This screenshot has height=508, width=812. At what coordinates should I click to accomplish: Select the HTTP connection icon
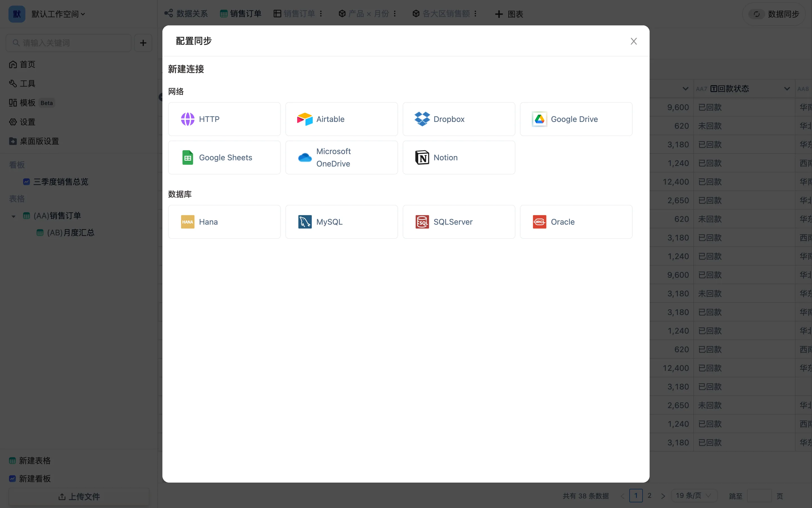(x=187, y=119)
